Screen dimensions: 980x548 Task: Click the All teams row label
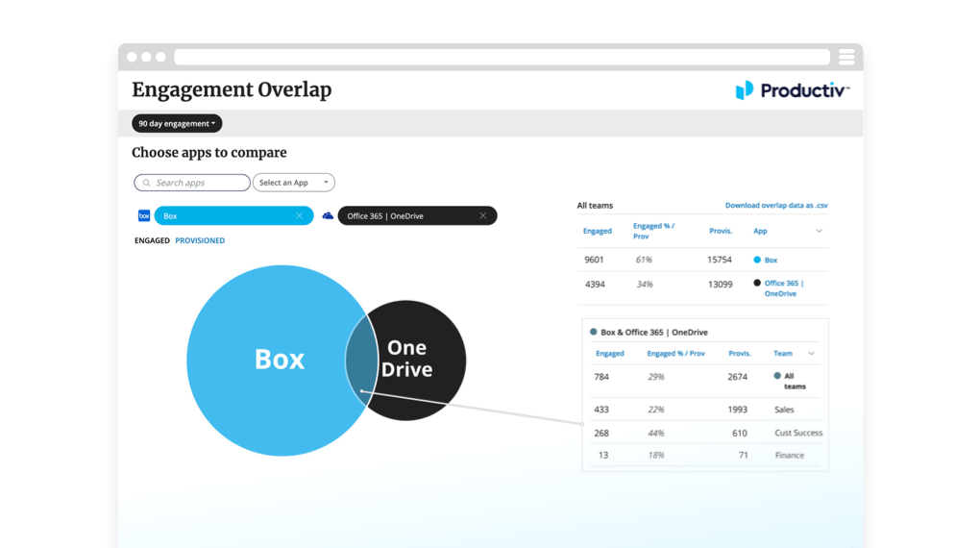tap(795, 381)
